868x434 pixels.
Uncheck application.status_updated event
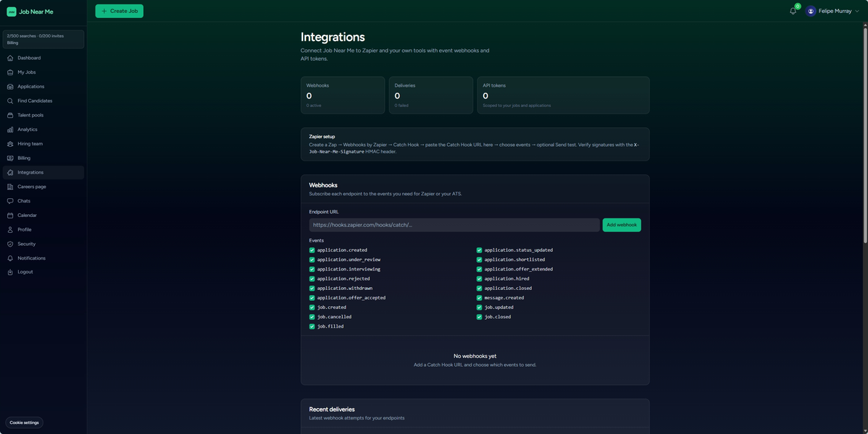[x=479, y=250]
